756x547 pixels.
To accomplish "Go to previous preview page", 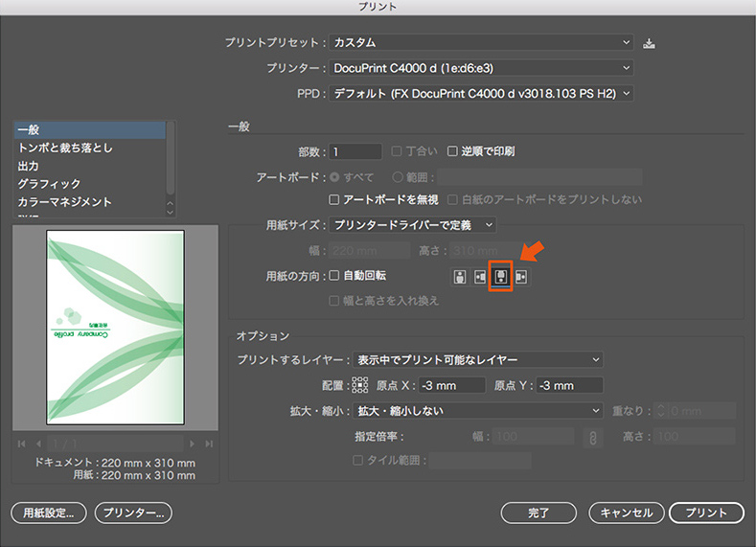I will pyautogui.click(x=38, y=444).
